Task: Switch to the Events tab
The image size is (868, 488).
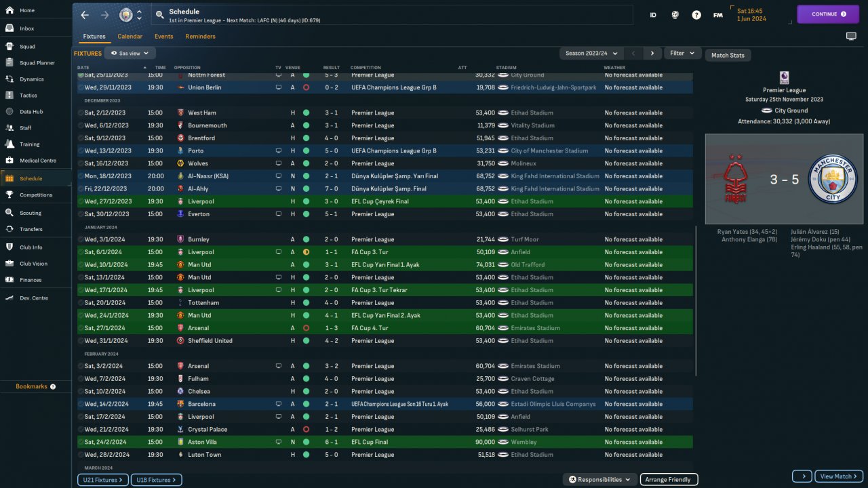Action: (163, 37)
